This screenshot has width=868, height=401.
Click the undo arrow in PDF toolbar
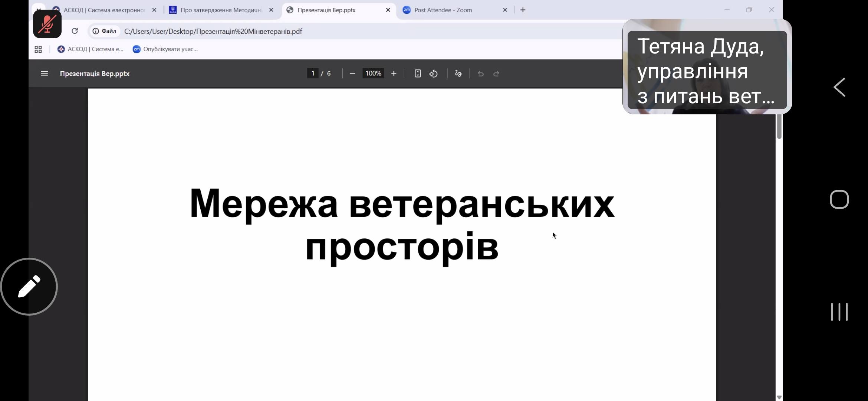(x=480, y=74)
